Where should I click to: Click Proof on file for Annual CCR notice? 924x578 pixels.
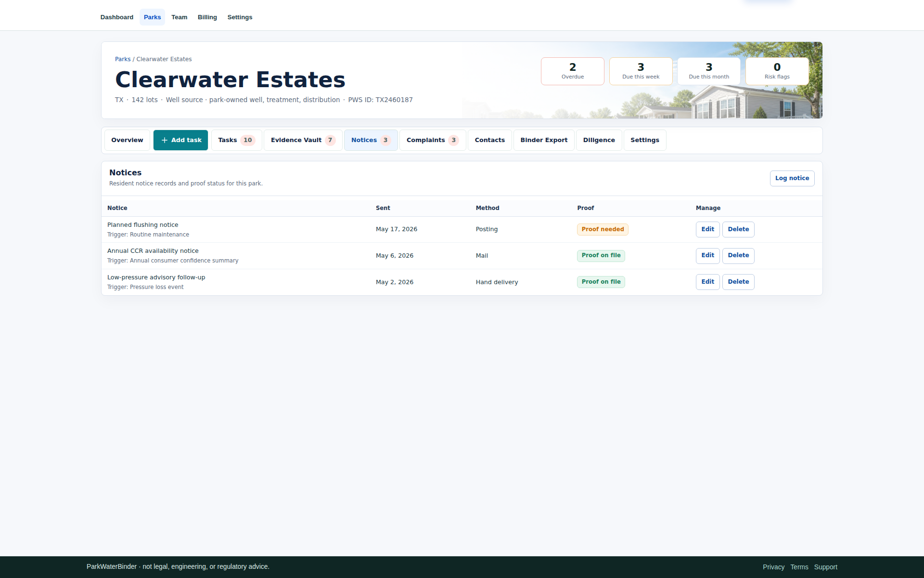[601, 255]
